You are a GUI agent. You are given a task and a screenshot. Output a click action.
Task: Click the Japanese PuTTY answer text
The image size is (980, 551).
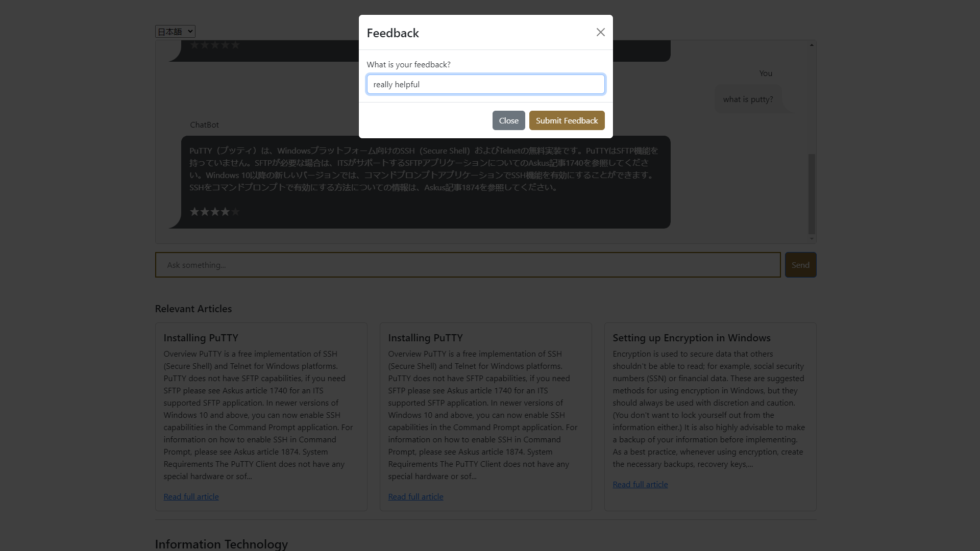coord(424,169)
